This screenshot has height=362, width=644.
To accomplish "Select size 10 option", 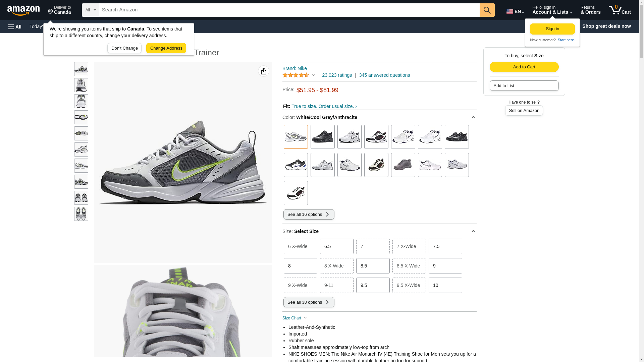I will [445, 285].
